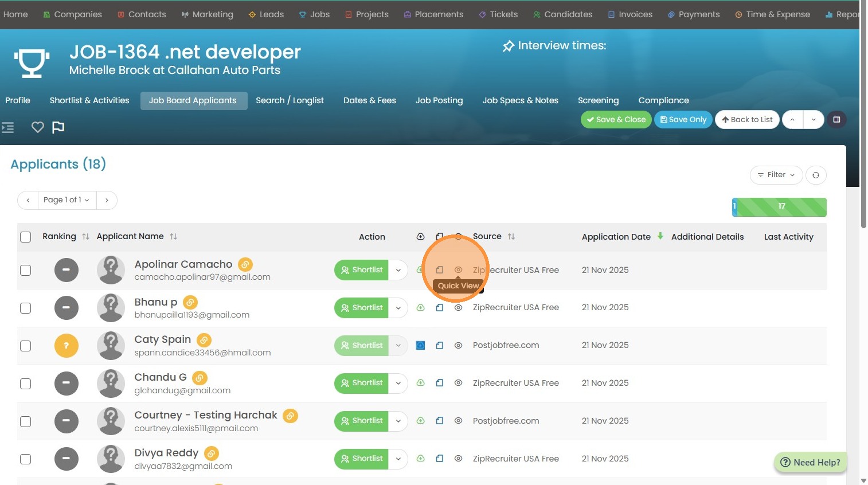
Task: Check the box for Divya Reddy
Action: (x=26, y=459)
